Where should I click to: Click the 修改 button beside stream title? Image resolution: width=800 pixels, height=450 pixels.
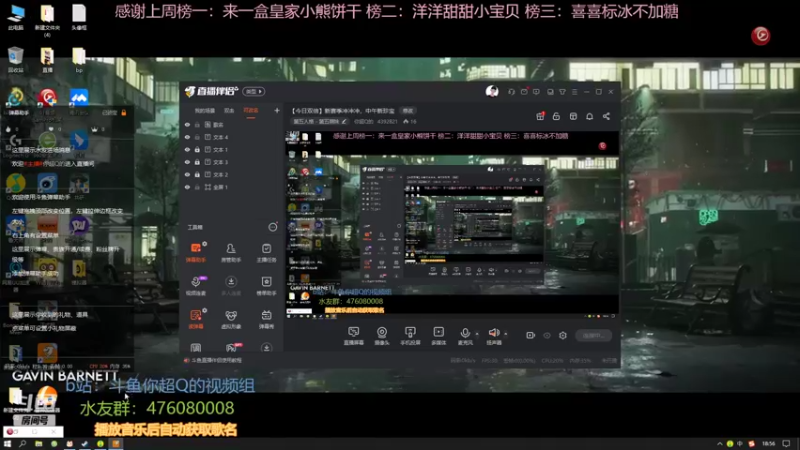tap(408, 111)
